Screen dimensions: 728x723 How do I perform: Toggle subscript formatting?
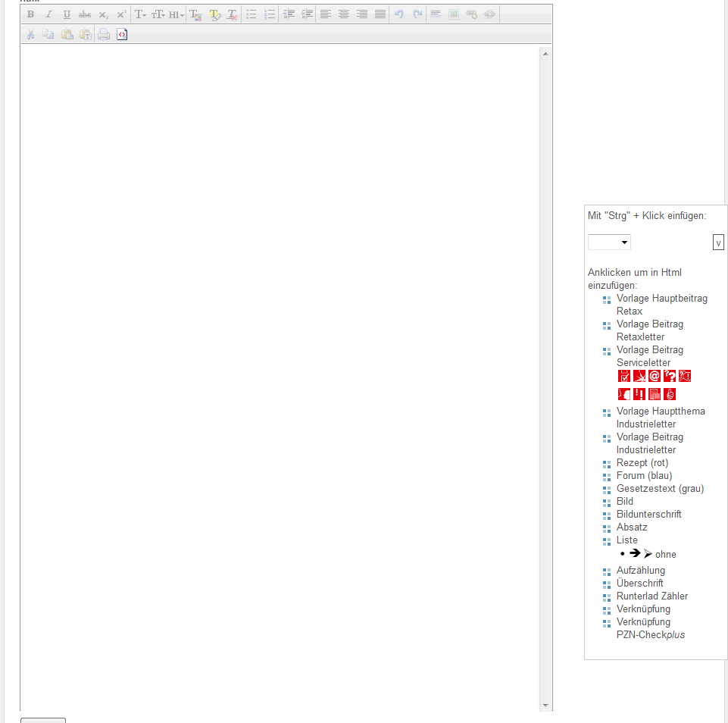pos(103,14)
